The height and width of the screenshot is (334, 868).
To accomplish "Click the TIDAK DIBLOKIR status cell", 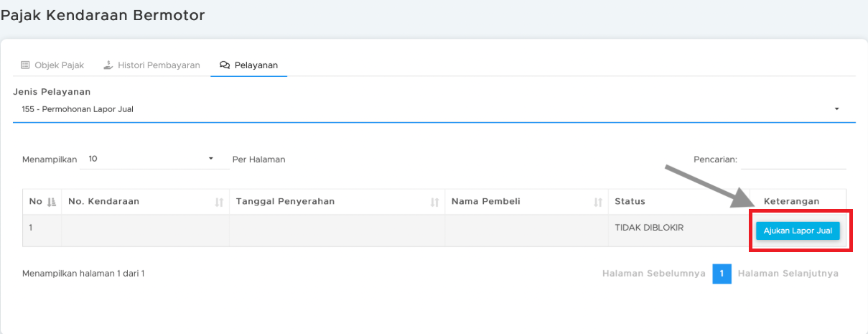I will pyautogui.click(x=649, y=228).
